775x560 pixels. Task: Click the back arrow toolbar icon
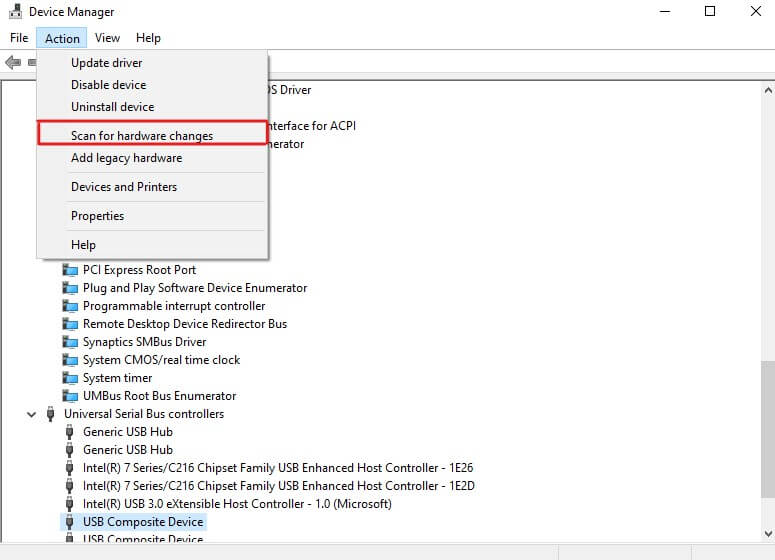(x=13, y=62)
